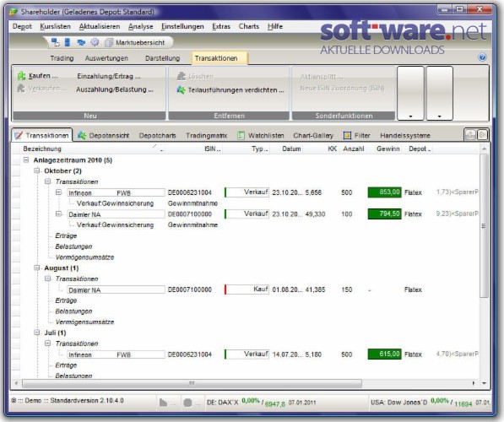Click Teilausführungen verdichten ... label
The width and height of the screenshot is (504, 422).
(x=236, y=90)
